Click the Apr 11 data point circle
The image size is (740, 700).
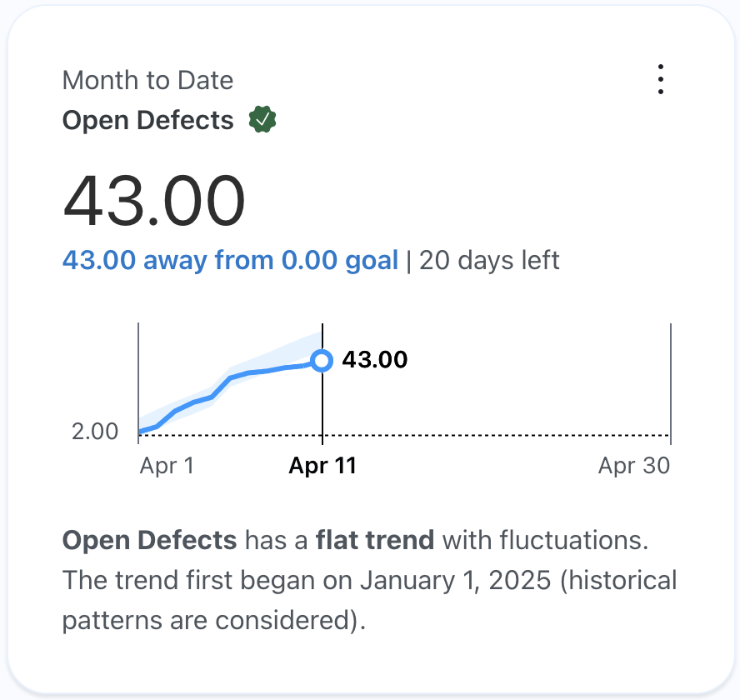point(322,361)
